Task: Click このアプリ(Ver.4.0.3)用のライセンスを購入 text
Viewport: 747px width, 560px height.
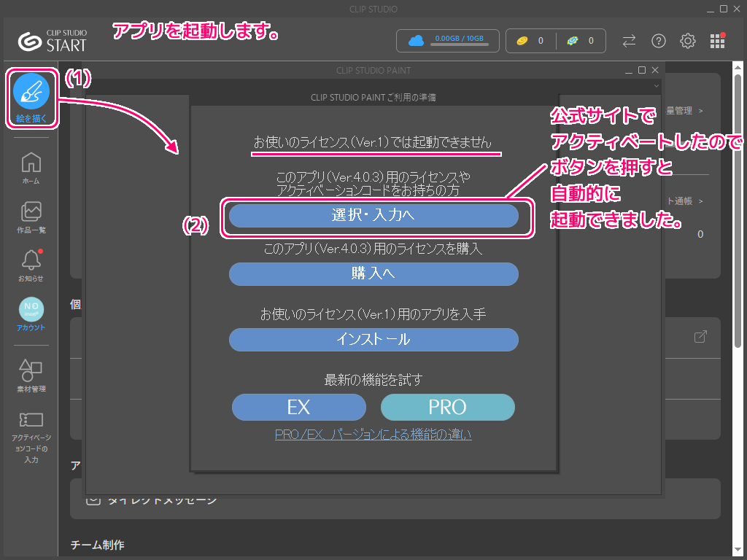Action: pos(373,249)
